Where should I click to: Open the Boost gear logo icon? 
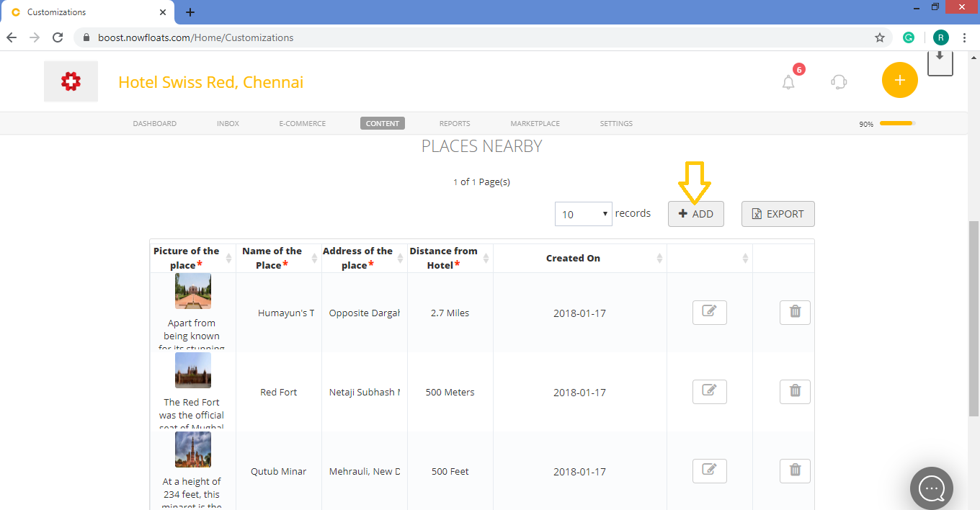(x=70, y=81)
